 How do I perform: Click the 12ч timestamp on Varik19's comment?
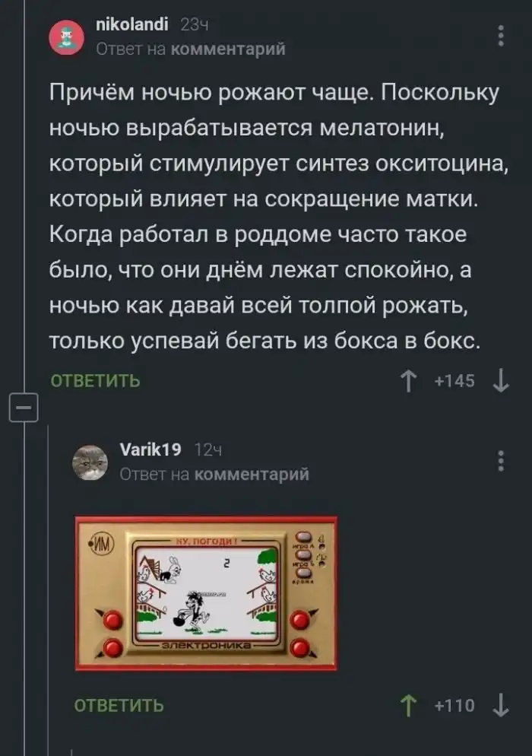[x=207, y=449]
